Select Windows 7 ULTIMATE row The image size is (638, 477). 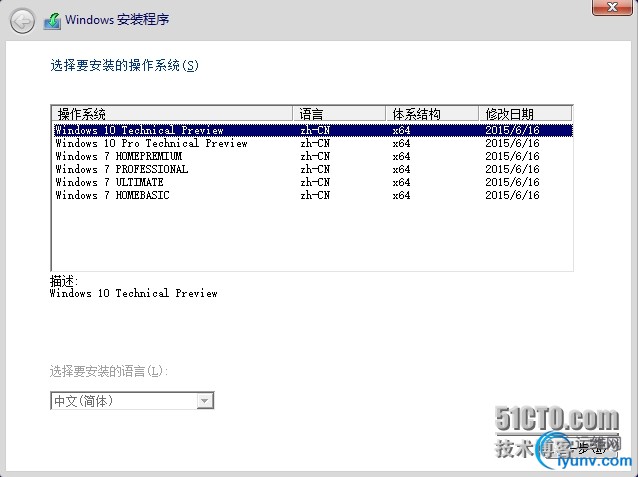click(x=312, y=182)
